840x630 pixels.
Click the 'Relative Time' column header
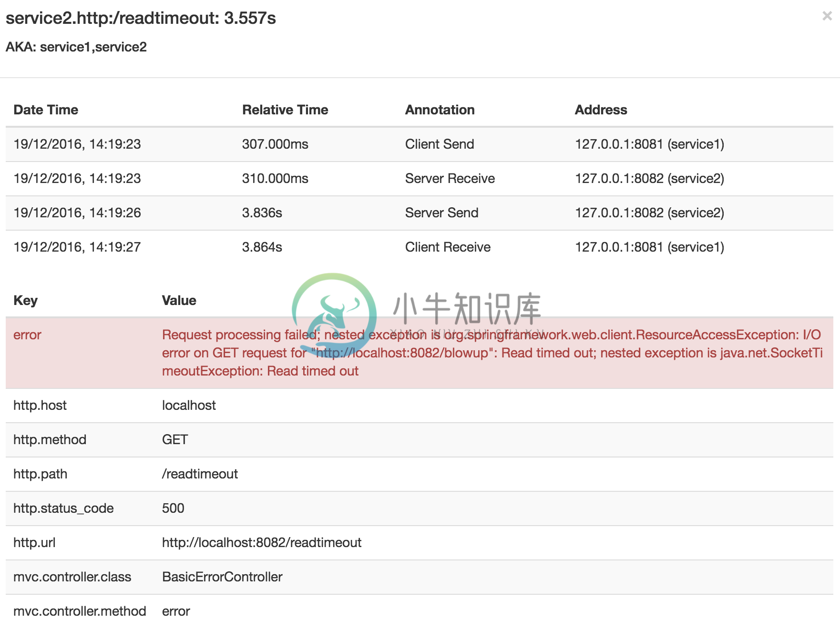click(285, 110)
